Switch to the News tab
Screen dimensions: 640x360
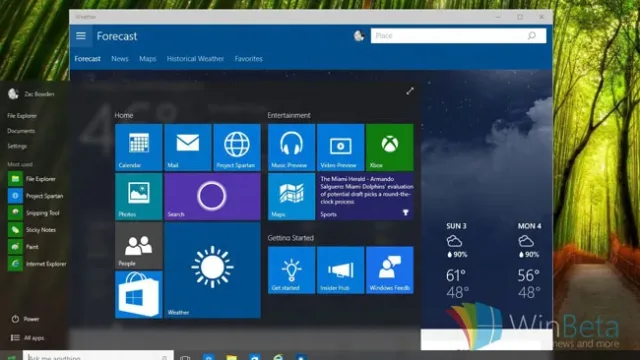click(120, 59)
